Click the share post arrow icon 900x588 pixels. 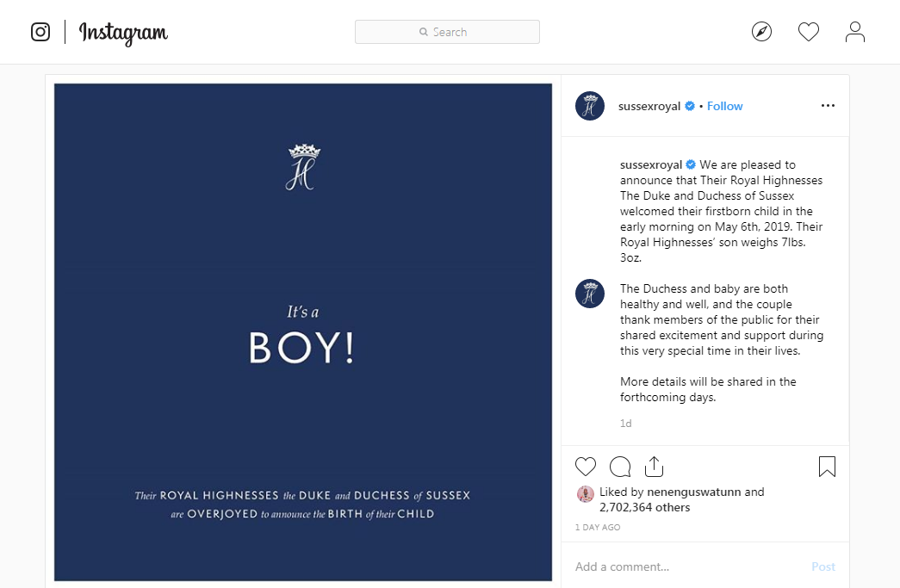click(x=655, y=467)
